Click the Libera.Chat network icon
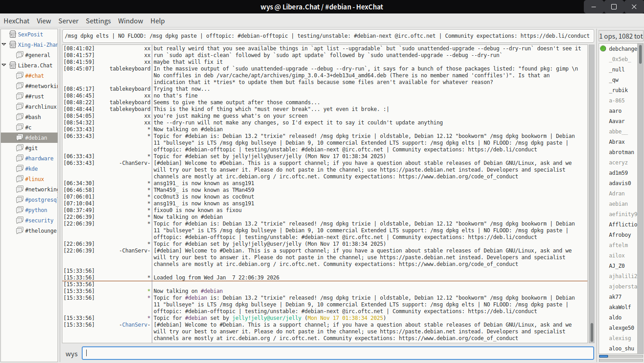Viewport: 644px width, 363px height. click(x=12, y=65)
